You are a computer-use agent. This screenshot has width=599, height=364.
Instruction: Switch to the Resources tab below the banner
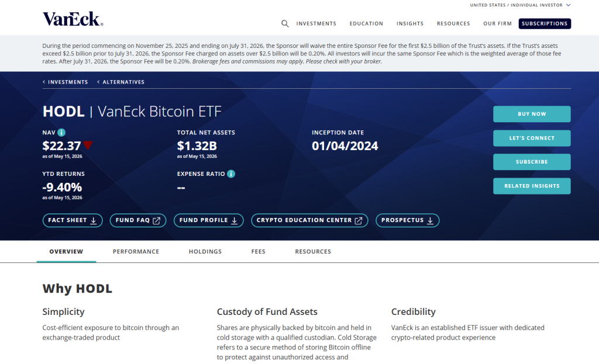313,251
